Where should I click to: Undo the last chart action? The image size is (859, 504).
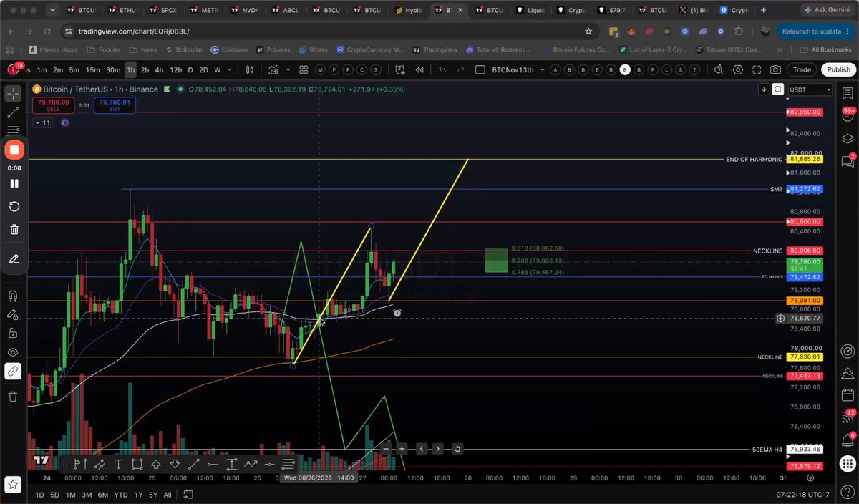[442, 69]
